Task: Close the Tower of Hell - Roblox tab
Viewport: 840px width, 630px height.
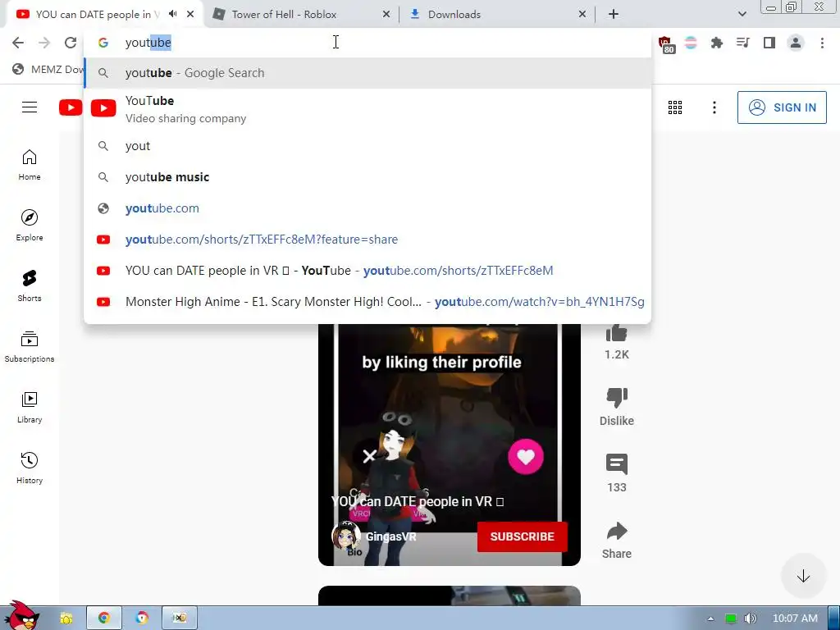Action: pos(386,15)
